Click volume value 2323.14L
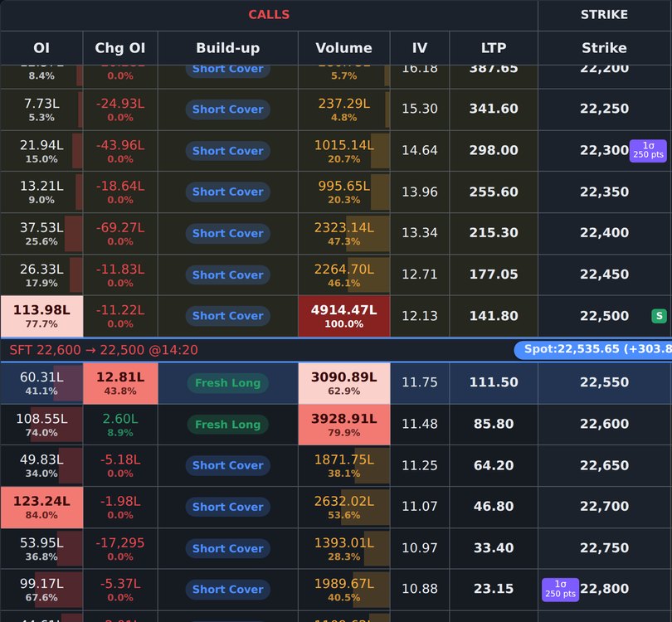The image size is (672, 622). 343,227
